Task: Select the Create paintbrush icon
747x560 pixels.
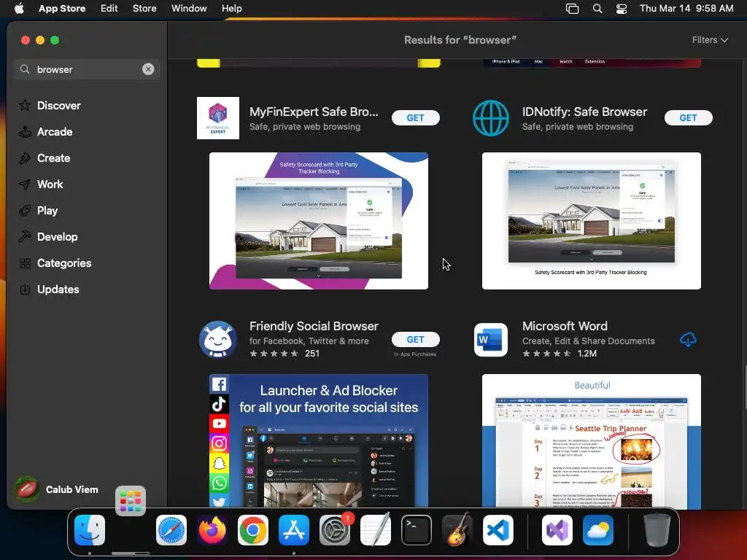Action: [x=25, y=158]
